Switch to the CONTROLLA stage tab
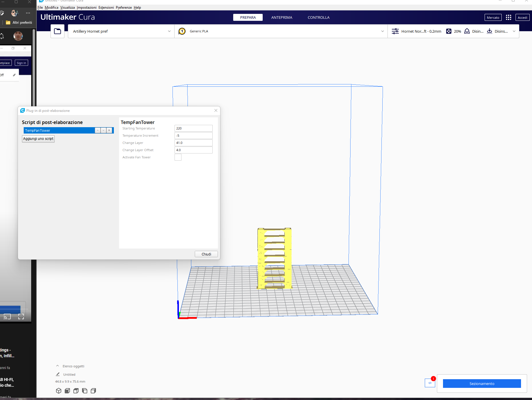 coord(318,17)
